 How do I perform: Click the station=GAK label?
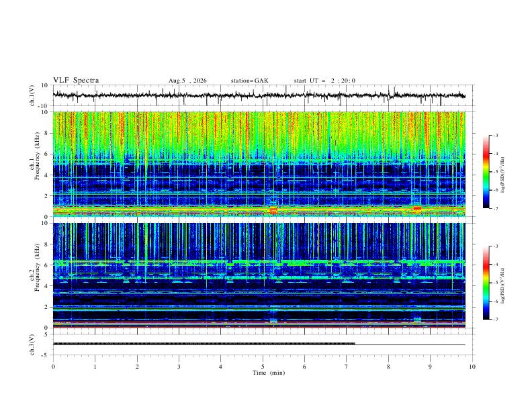(x=249, y=81)
